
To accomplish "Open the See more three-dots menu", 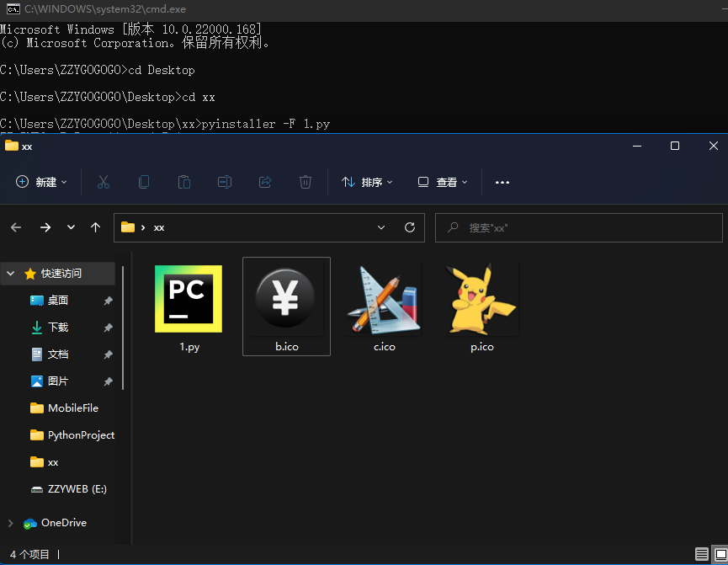I will point(502,183).
